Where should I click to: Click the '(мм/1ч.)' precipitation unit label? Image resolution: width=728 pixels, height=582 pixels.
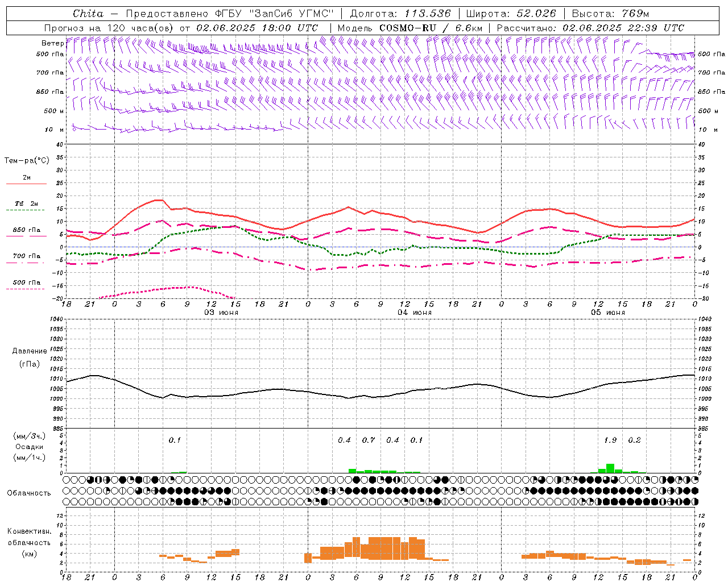point(30,458)
